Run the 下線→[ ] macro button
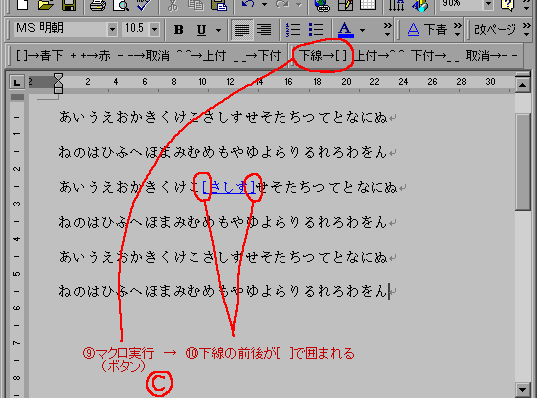 point(323,55)
